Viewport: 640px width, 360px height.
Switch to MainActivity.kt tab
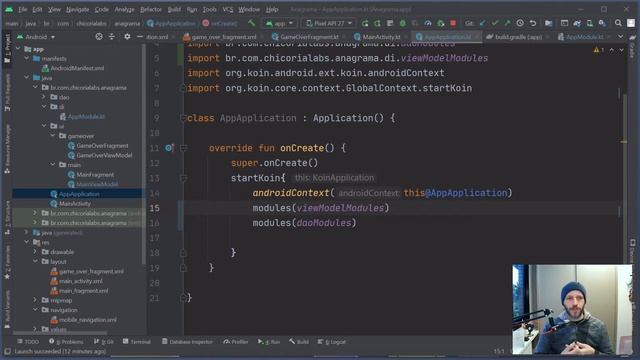click(x=381, y=37)
